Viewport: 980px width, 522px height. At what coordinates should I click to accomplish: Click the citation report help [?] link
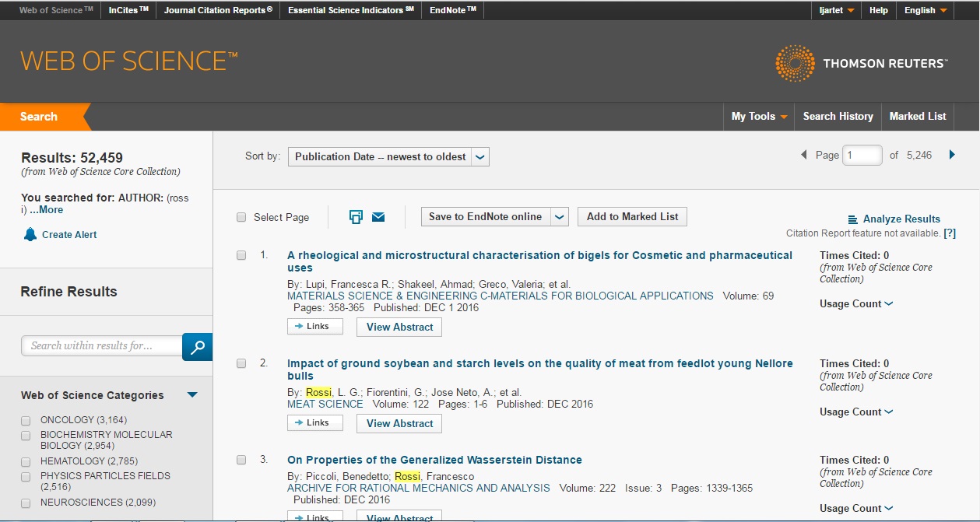pyautogui.click(x=949, y=233)
